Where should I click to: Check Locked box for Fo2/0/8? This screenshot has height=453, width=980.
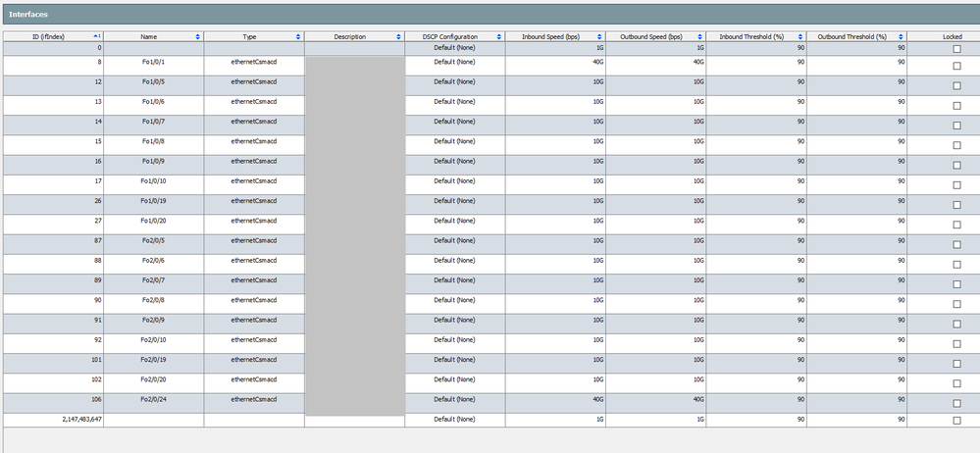(956, 304)
